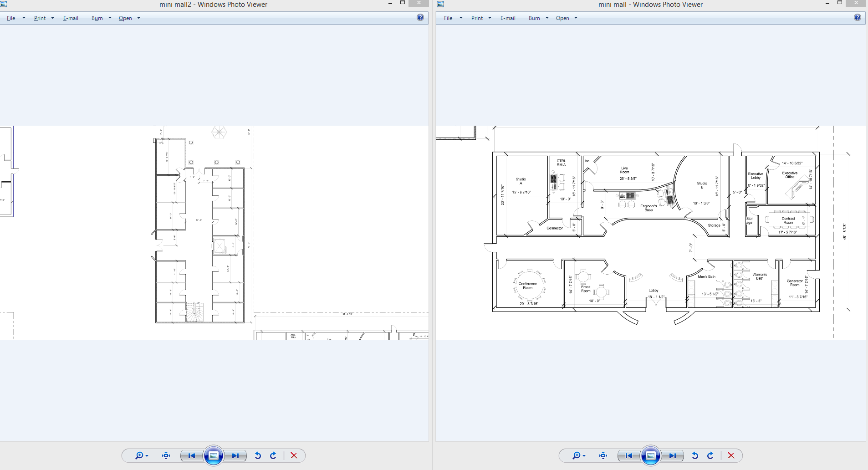The height and width of the screenshot is (470, 868).
Task: Go to the previous image in mini mall viewer
Action: [x=628, y=455]
